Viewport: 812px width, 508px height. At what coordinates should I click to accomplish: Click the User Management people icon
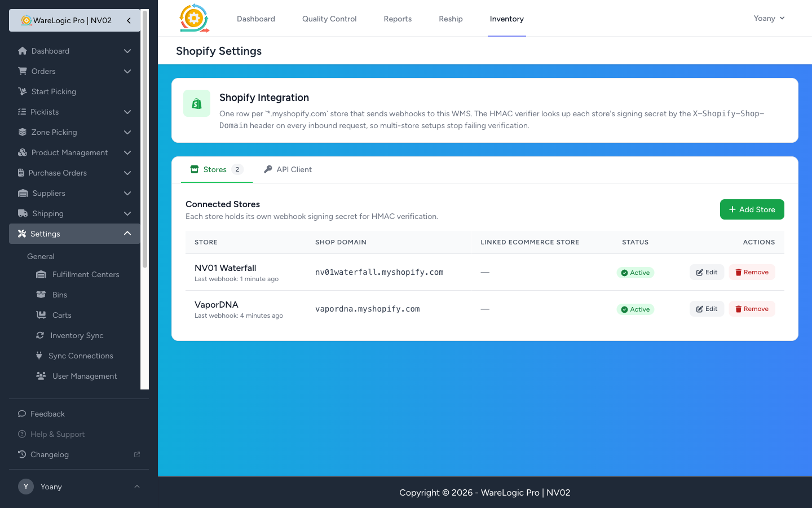coord(41,376)
